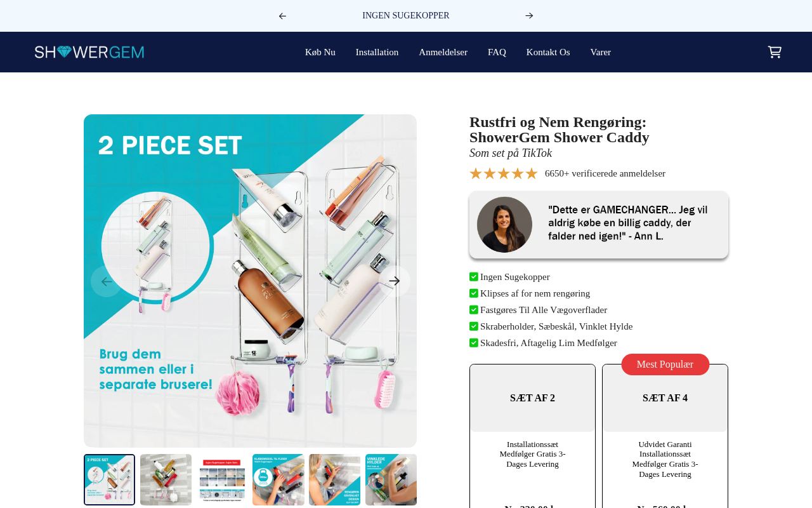Open the Køb Nu menu item
Viewport: 812px width, 508px height.
320,52
